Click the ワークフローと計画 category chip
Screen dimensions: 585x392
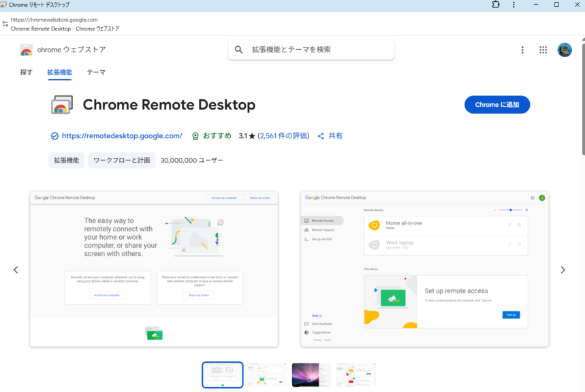tap(122, 161)
